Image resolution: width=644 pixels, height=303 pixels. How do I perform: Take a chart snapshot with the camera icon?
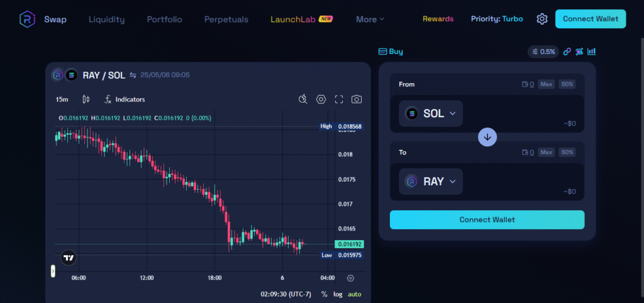coord(357,100)
